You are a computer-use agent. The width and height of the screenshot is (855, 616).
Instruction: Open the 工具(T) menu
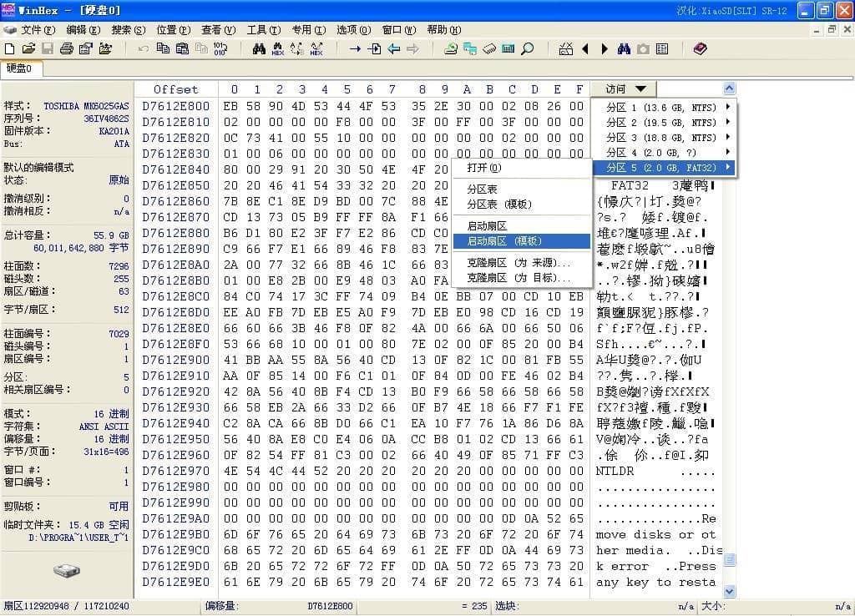(x=263, y=30)
